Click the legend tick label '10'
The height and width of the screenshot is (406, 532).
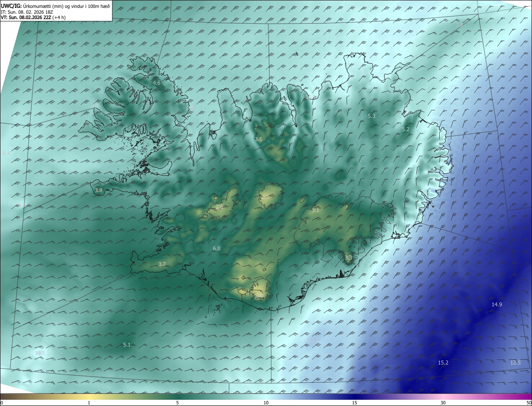[x=266, y=403]
